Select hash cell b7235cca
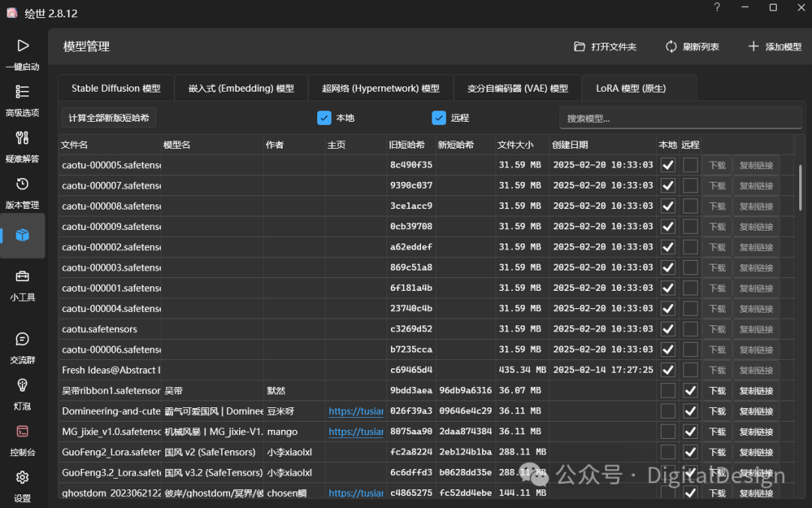The image size is (812, 508). 411,349
